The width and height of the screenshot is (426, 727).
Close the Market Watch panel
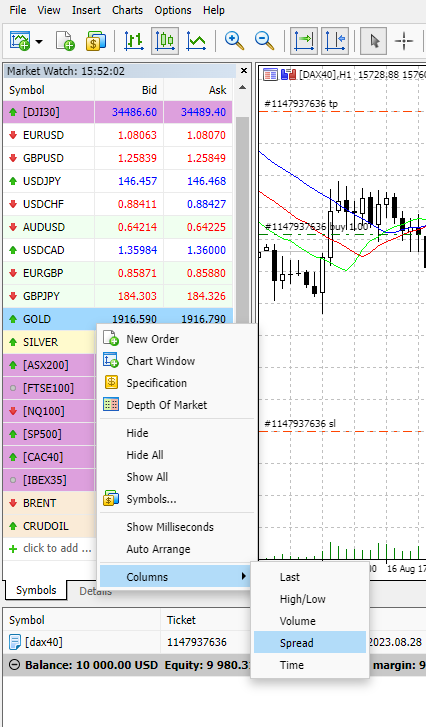(244, 71)
